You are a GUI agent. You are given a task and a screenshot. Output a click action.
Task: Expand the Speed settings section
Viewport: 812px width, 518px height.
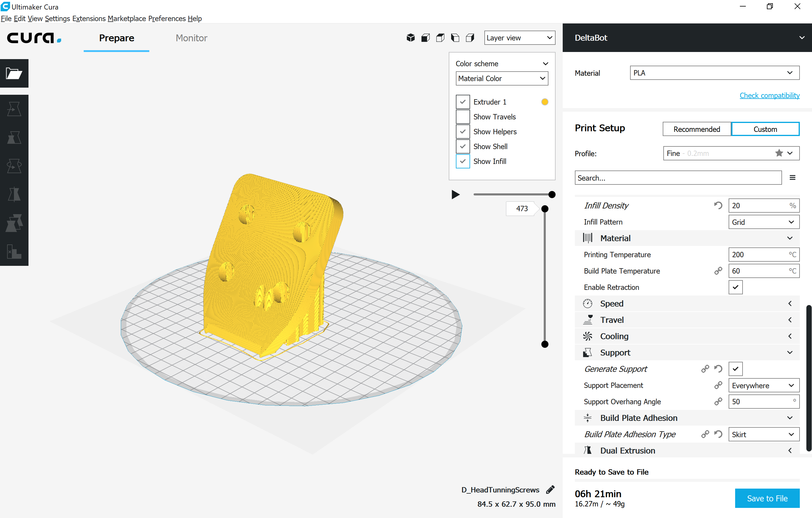(x=687, y=303)
